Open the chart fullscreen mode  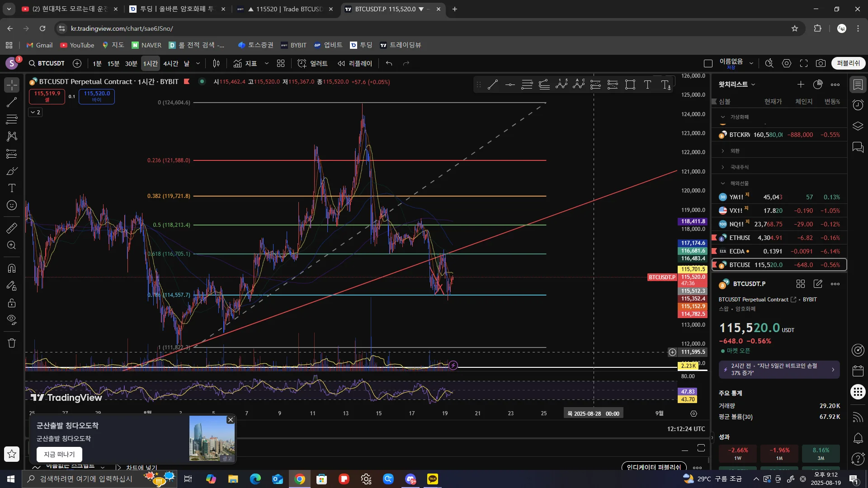804,63
